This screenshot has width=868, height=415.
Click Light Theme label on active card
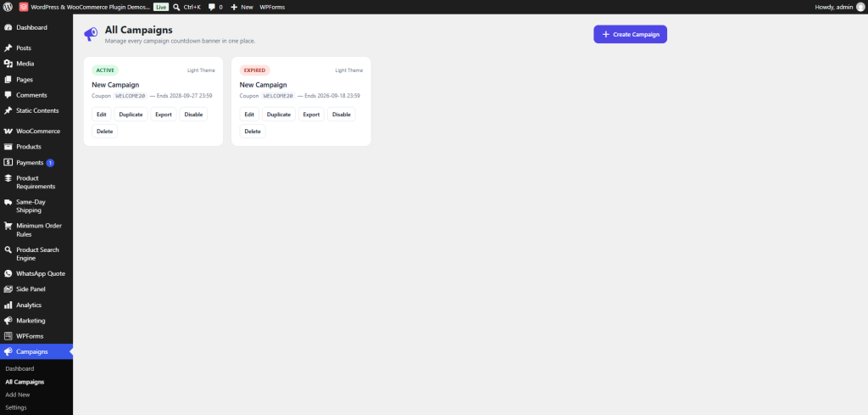[x=201, y=70]
